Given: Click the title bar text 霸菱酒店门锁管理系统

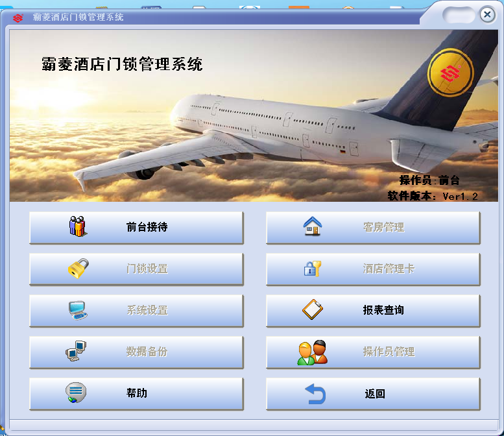Looking at the screenshot, I should click(78, 17).
